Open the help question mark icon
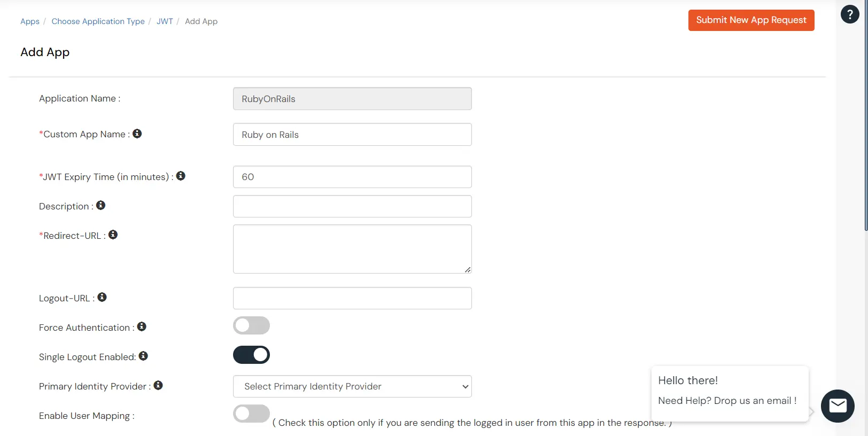This screenshot has width=868, height=436. pos(850,14)
